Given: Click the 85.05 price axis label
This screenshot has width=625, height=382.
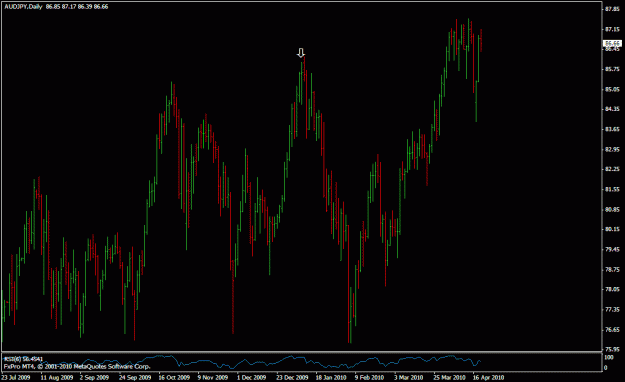Looking at the screenshot, I should [x=612, y=89].
